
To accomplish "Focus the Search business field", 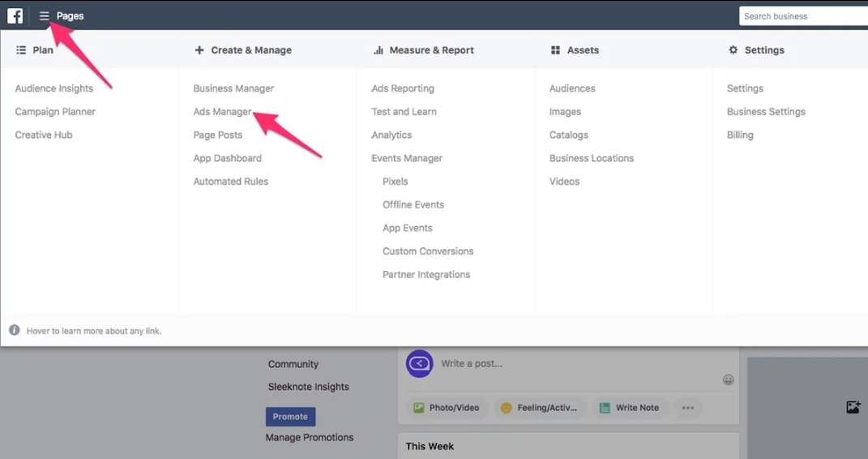I will click(803, 16).
